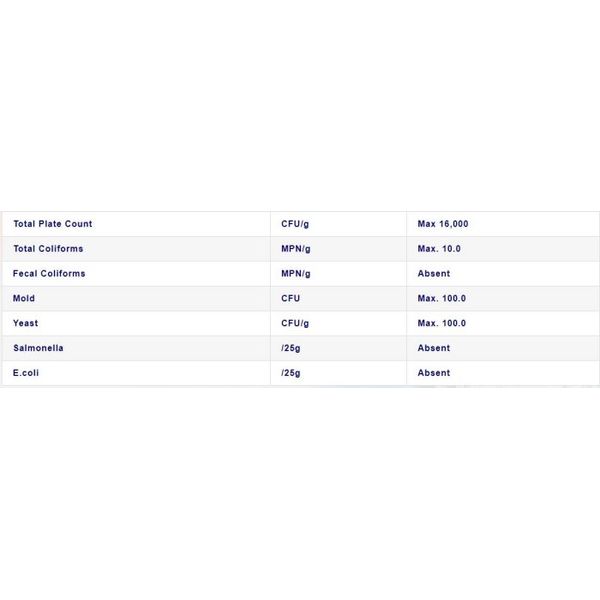The width and height of the screenshot is (600, 600).
Task: Click the Fecal Coliforms label
Action: (x=49, y=274)
